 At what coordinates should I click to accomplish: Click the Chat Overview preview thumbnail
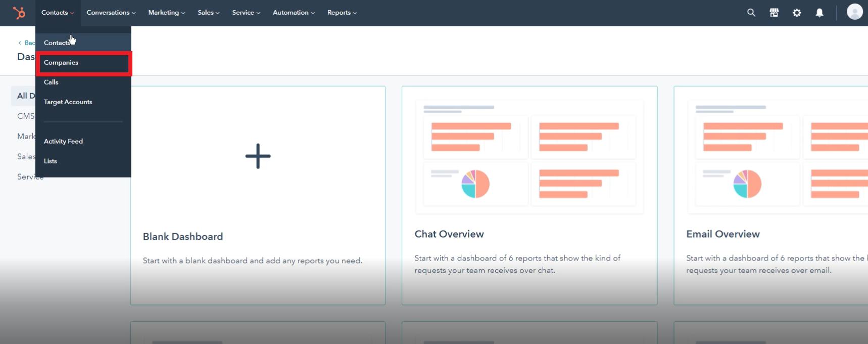[x=529, y=157]
